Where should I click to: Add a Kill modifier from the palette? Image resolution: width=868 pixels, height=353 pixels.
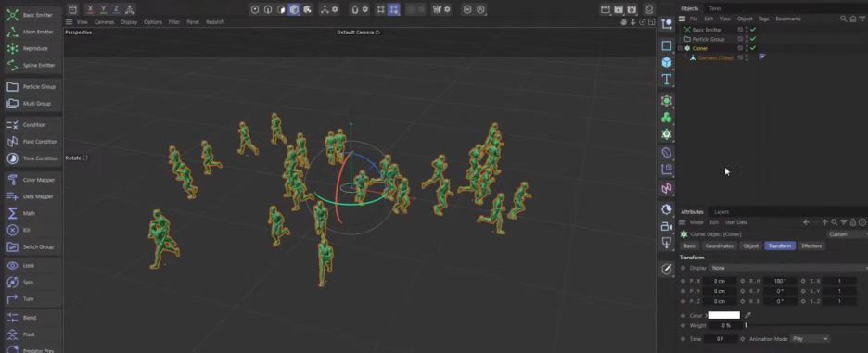(x=12, y=230)
